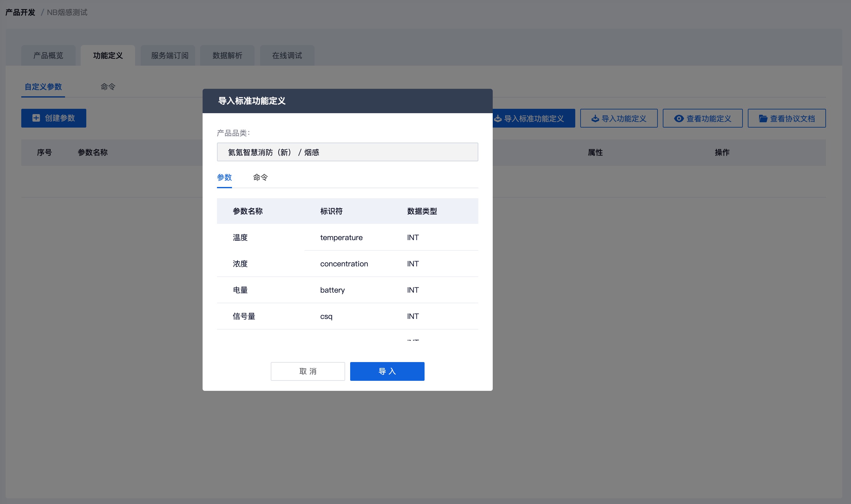This screenshot has width=851, height=504.
Task: Go to the 数据解析 tab
Action: click(x=227, y=55)
